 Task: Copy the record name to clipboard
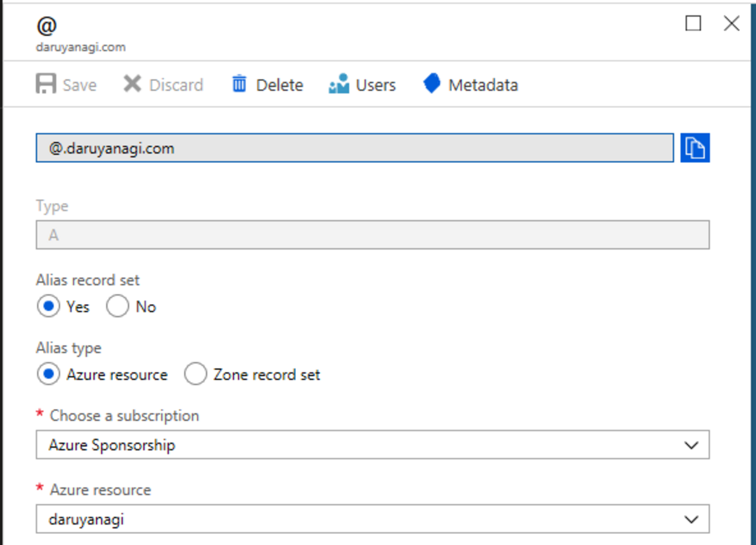[694, 148]
